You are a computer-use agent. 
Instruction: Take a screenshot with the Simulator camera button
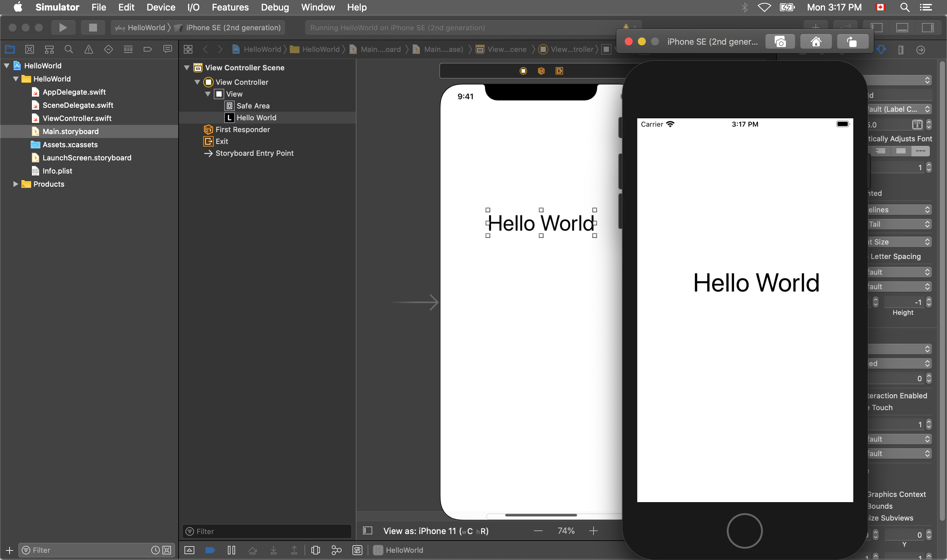coord(780,41)
